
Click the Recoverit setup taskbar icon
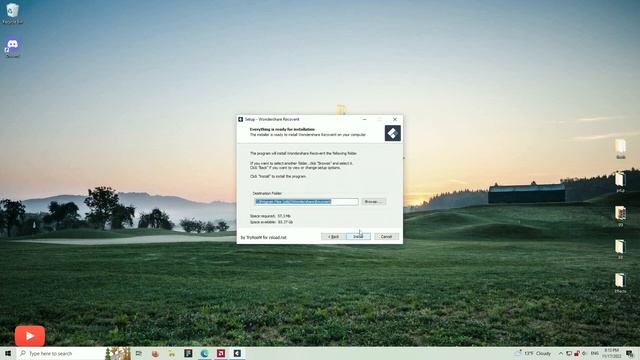pos(237,353)
